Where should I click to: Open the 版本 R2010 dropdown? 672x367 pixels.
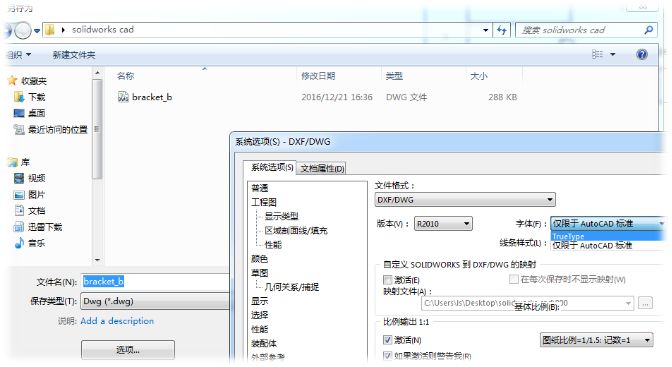pyautogui.click(x=443, y=224)
